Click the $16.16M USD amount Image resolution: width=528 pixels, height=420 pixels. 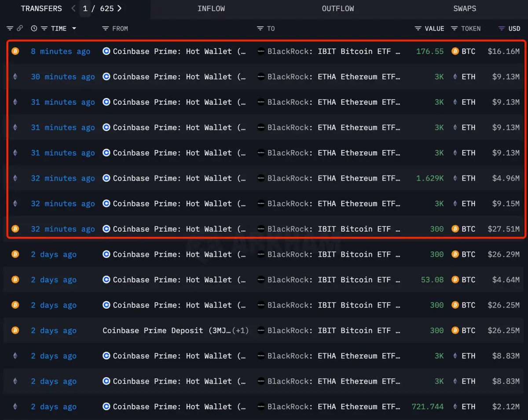click(504, 51)
